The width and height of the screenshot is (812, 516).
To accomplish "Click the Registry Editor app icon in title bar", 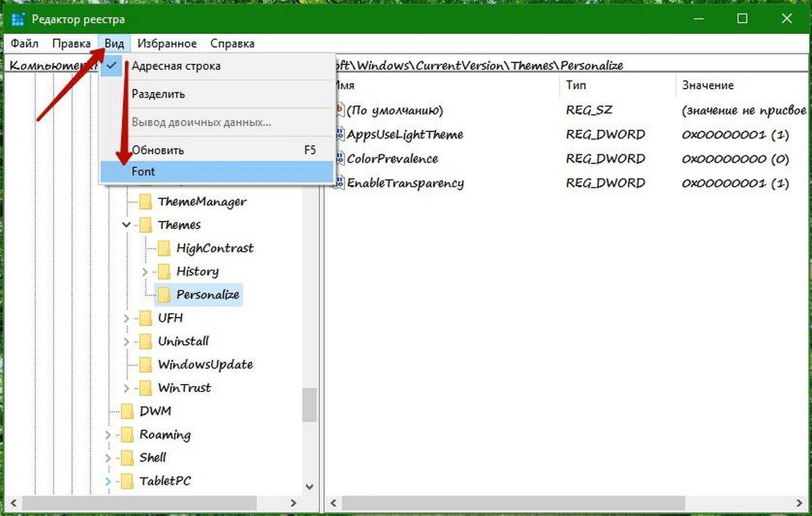I will click(x=18, y=19).
